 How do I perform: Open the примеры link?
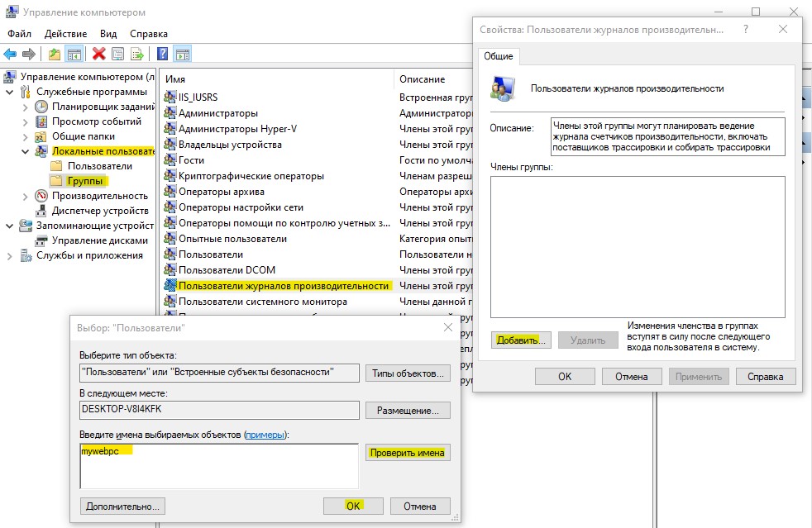[x=265, y=435]
